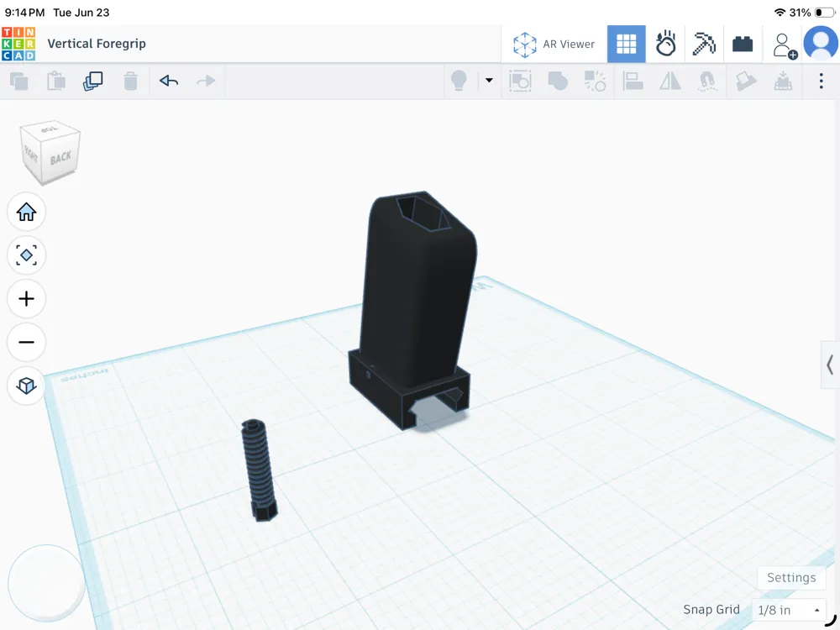Click the Copy toolbar icon
Image resolution: width=840 pixels, height=630 pixels.
point(18,81)
